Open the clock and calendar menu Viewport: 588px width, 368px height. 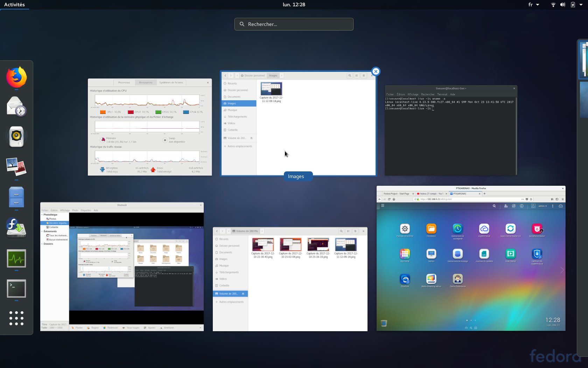[294, 5]
